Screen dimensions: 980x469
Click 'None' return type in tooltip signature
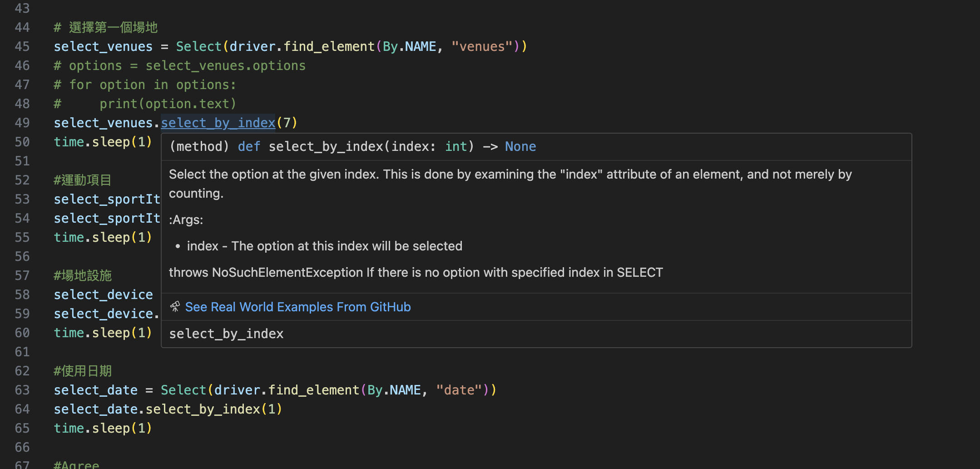[x=520, y=146]
